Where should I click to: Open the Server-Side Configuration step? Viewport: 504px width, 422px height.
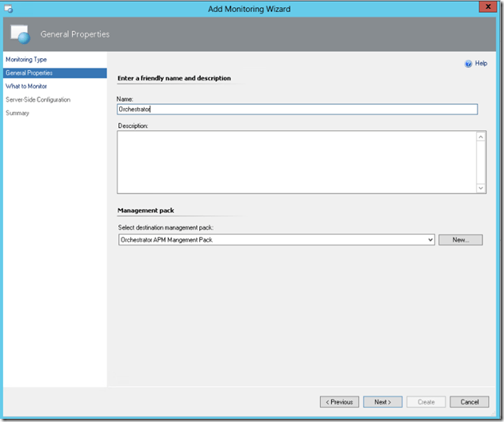(x=38, y=100)
